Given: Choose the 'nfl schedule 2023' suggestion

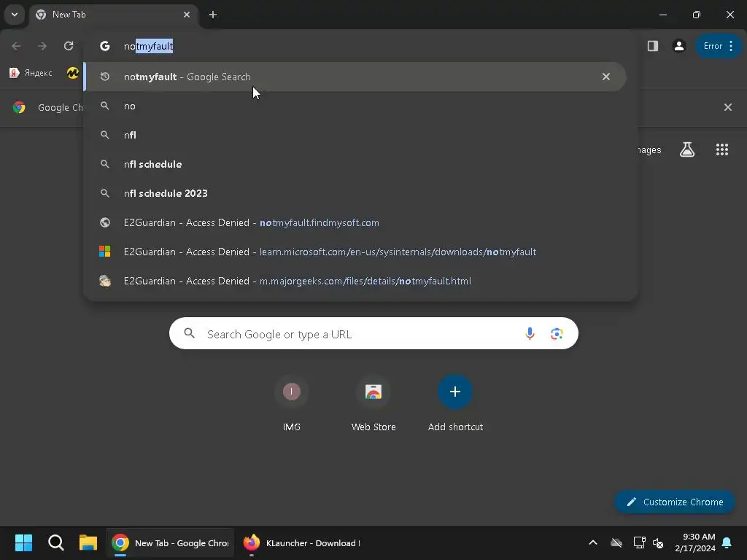Looking at the screenshot, I should point(360,192).
